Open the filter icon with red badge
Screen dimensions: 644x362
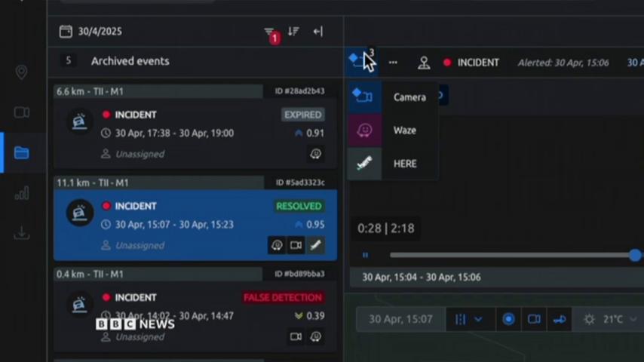270,32
